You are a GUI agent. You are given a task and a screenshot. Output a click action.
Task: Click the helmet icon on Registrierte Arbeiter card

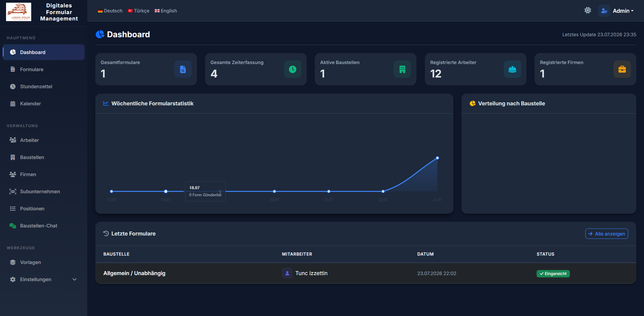pos(512,69)
